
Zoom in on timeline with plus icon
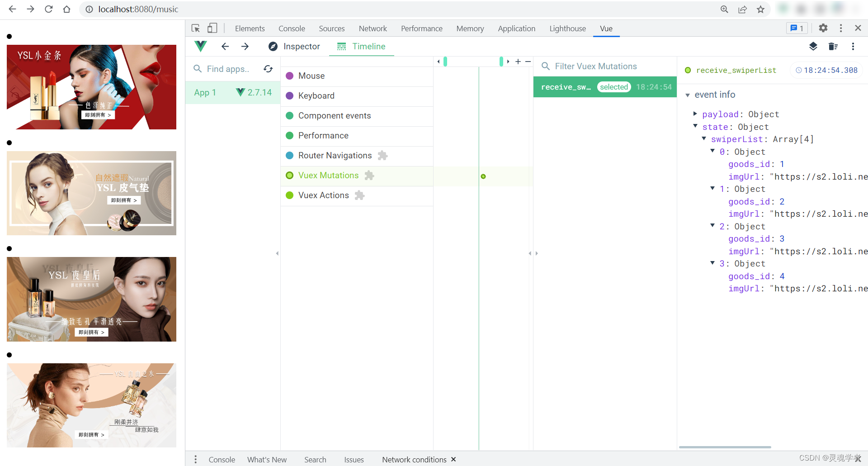pyautogui.click(x=518, y=62)
